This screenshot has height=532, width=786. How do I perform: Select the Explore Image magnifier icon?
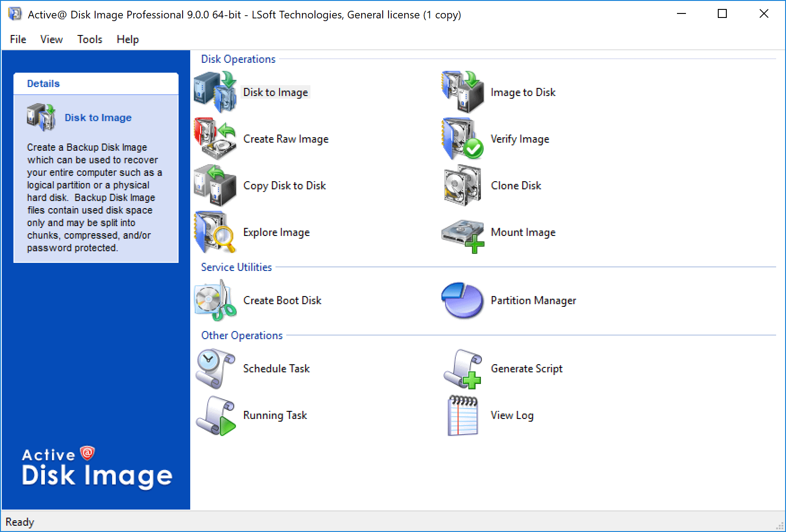[x=215, y=232]
